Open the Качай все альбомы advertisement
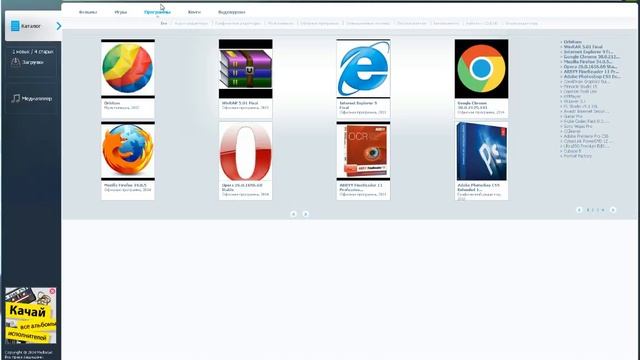The height and width of the screenshot is (360, 640). pyautogui.click(x=31, y=316)
